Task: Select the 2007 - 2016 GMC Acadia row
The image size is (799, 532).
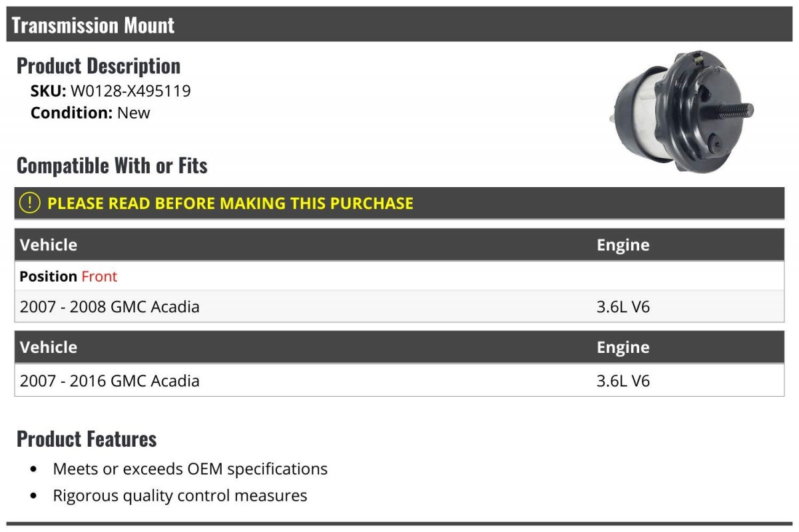Action: [x=400, y=381]
